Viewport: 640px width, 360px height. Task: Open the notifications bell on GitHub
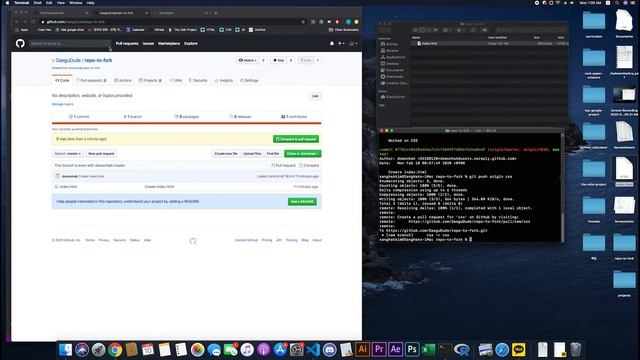(332, 43)
